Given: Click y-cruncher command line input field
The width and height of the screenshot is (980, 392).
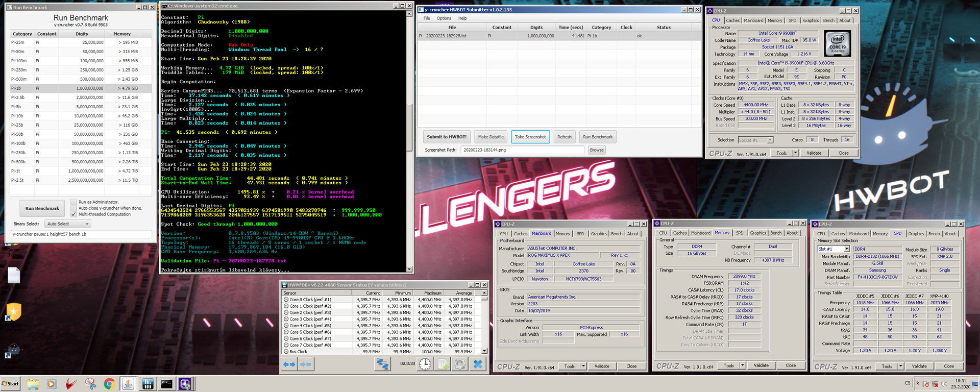Looking at the screenshot, I should (x=81, y=234).
